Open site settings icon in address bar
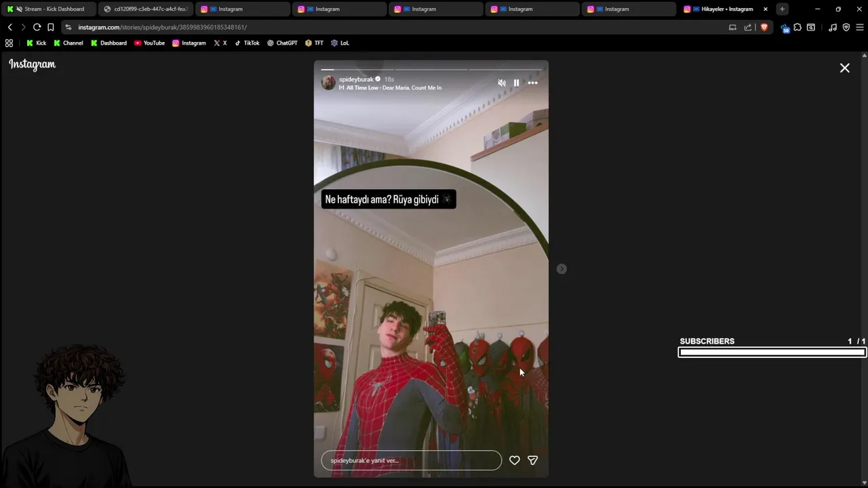The width and height of the screenshot is (868, 488). (68, 27)
